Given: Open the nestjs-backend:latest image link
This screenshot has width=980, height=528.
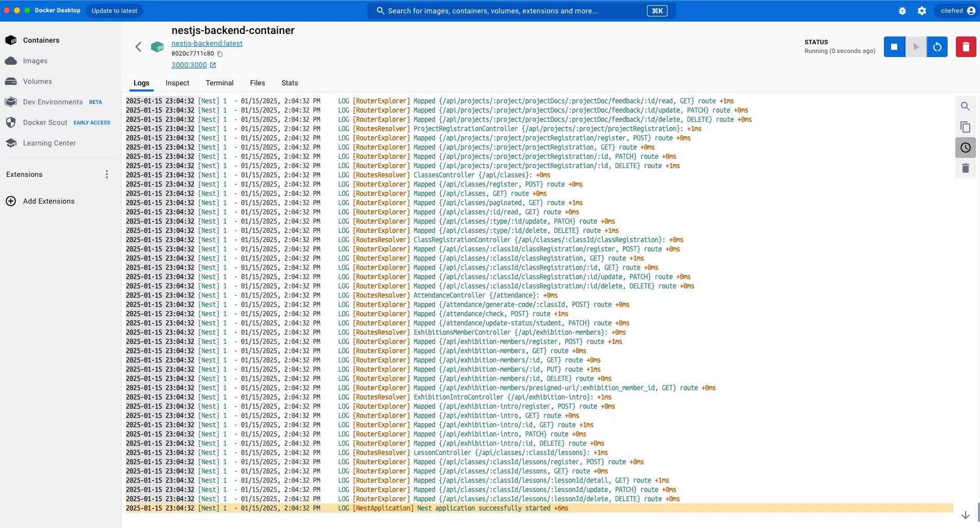Looking at the screenshot, I should coord(207,43).
